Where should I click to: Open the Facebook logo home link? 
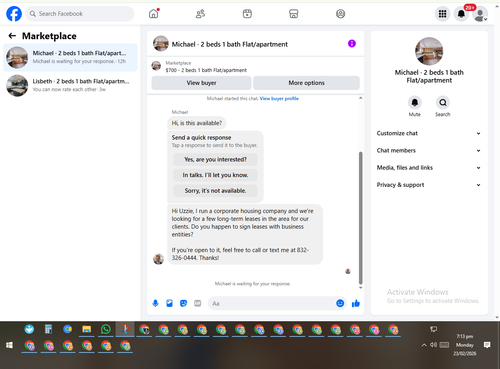tap(14, 14)
